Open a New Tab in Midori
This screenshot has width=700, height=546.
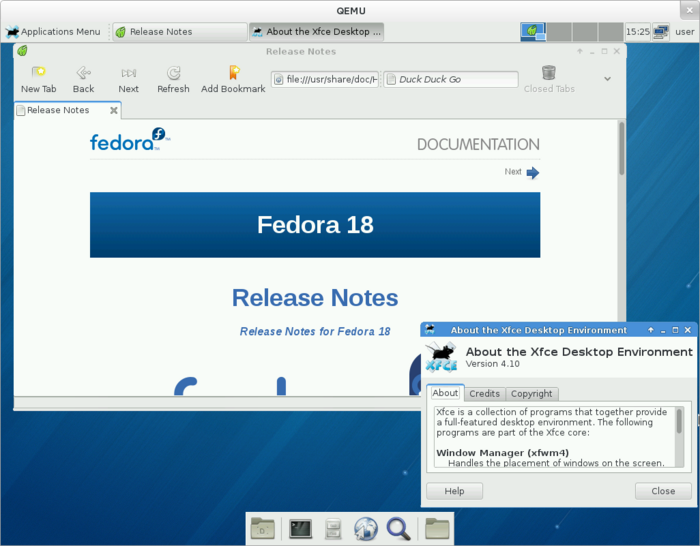click(38, 79)
